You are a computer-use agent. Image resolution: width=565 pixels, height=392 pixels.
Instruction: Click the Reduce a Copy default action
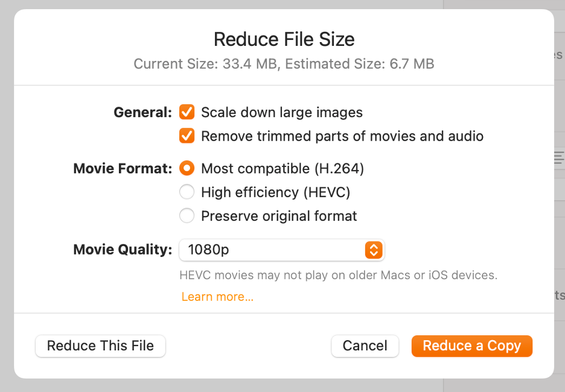click(x=471, y=346)
